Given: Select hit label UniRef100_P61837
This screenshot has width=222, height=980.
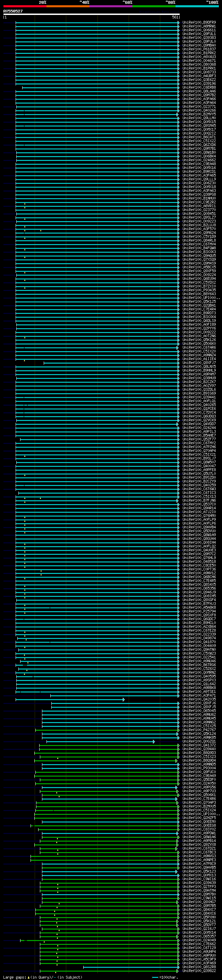Looking at the screenshot, I should pos(199,49).
